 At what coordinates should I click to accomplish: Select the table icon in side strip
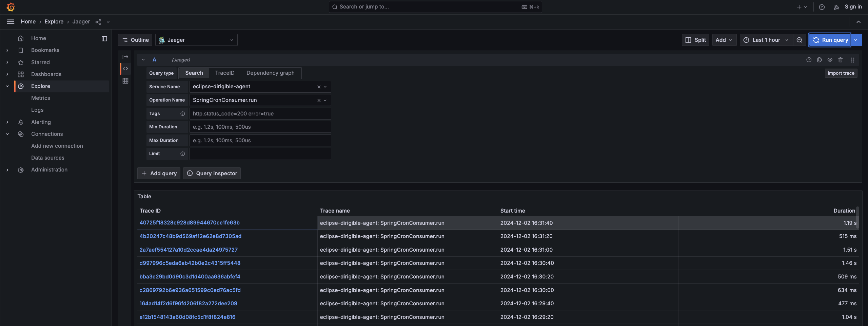tap(125, 81)
